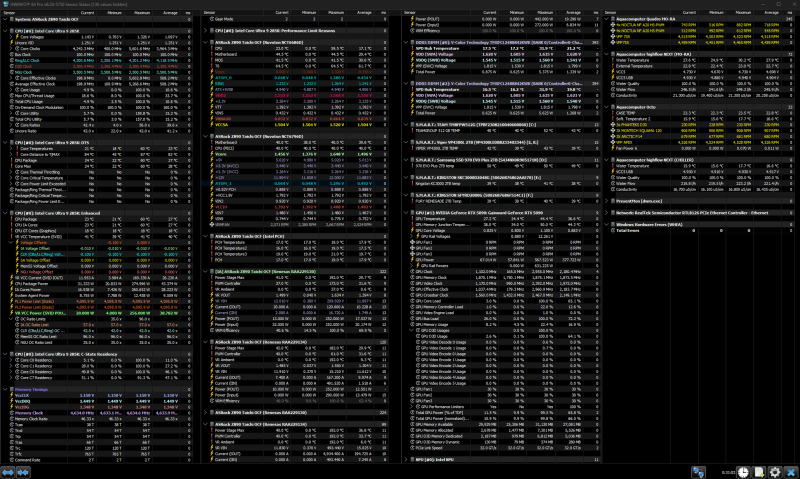Click lightning icon beside VCCSA

212,124
